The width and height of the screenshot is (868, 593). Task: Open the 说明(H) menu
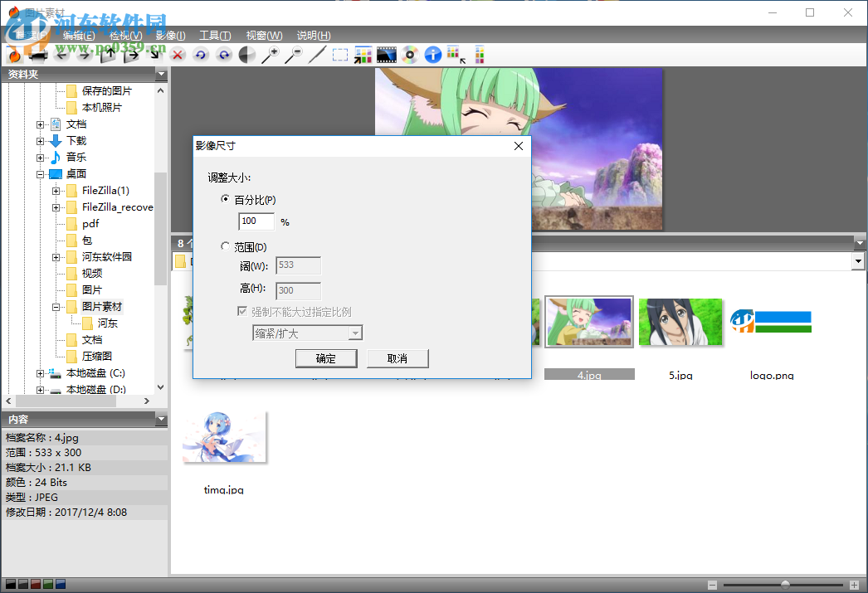314,36
